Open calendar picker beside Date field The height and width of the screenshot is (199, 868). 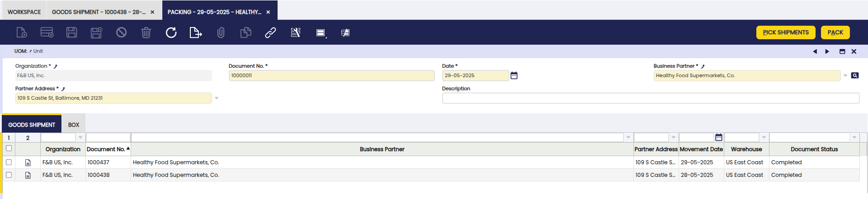coord(514,76)
